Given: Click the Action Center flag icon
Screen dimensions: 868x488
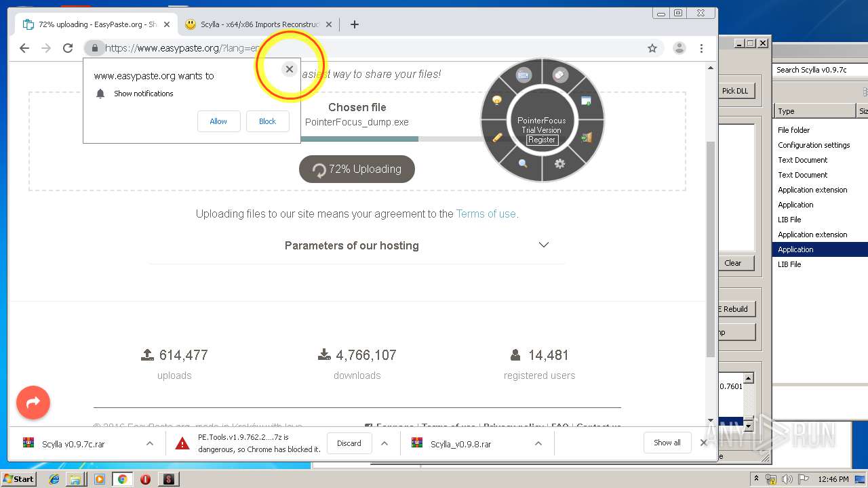Looking at the screenshot, I should pos(804,479).
